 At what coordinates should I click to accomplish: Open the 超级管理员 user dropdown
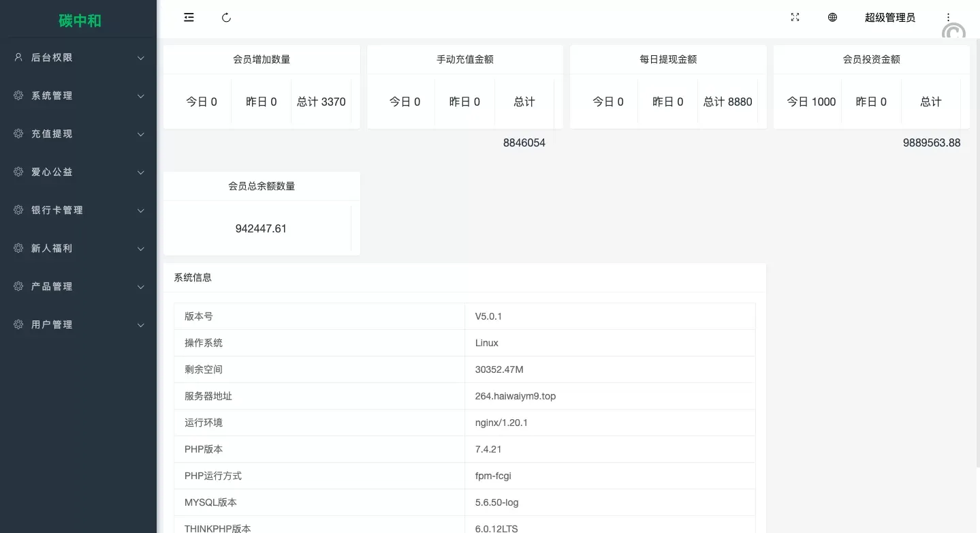pyautogui.click(x=889, y=18)
